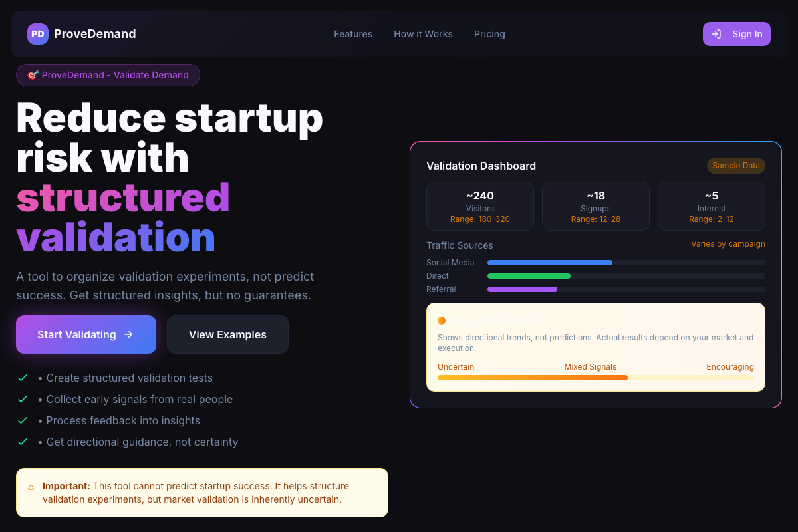Click the ProveDemand brand name
This screenshot has height=532, width=798.
[95, 34]
